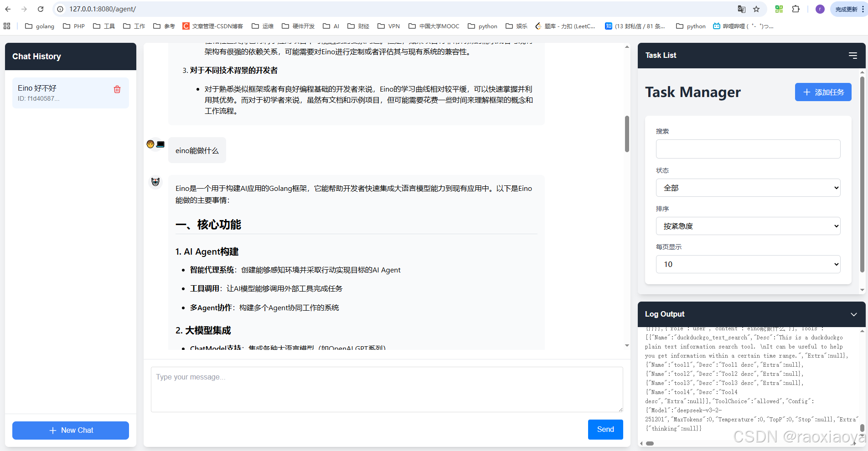Open the 中国大学MOOC bookmark folder
The image size is (868, 451).
pyautogui.click(x=434, y=26)
